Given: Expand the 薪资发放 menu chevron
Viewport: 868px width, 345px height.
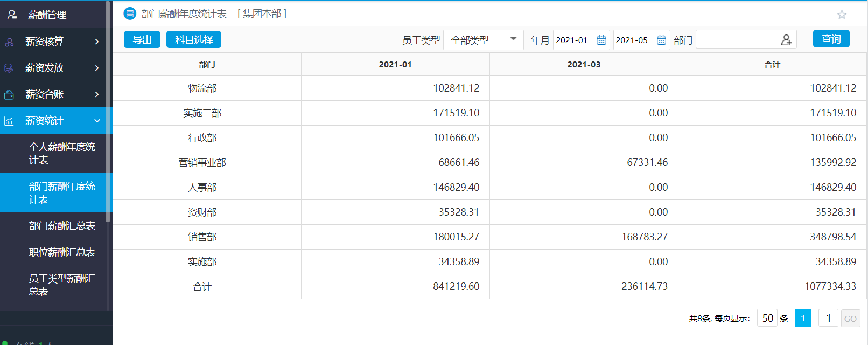Looking at the screenshot, I should (97, 68).
